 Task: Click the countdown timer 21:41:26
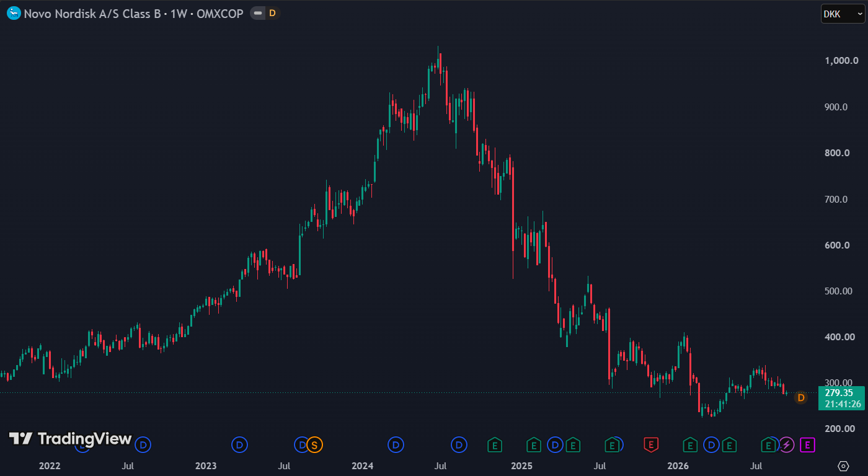pos(843,404)
